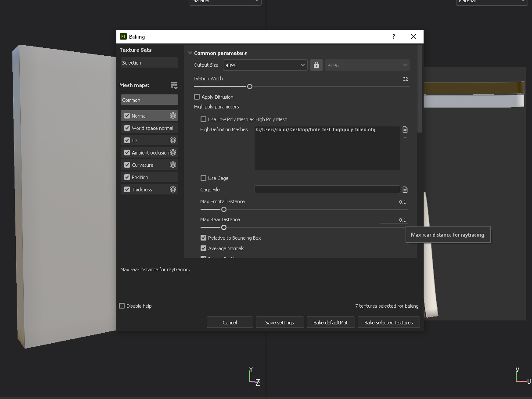This screenshot has width=532, height=399.
Task: Open the ID map settings icon
Action: coord(173,140)
